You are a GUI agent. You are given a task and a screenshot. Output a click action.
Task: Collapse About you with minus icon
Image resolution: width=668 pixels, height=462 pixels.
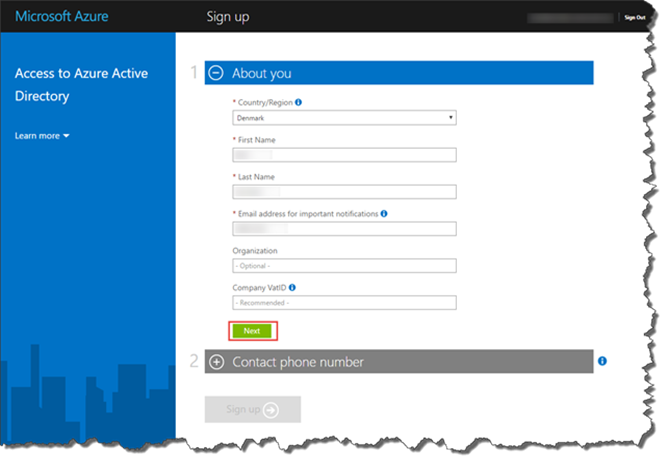216,73
